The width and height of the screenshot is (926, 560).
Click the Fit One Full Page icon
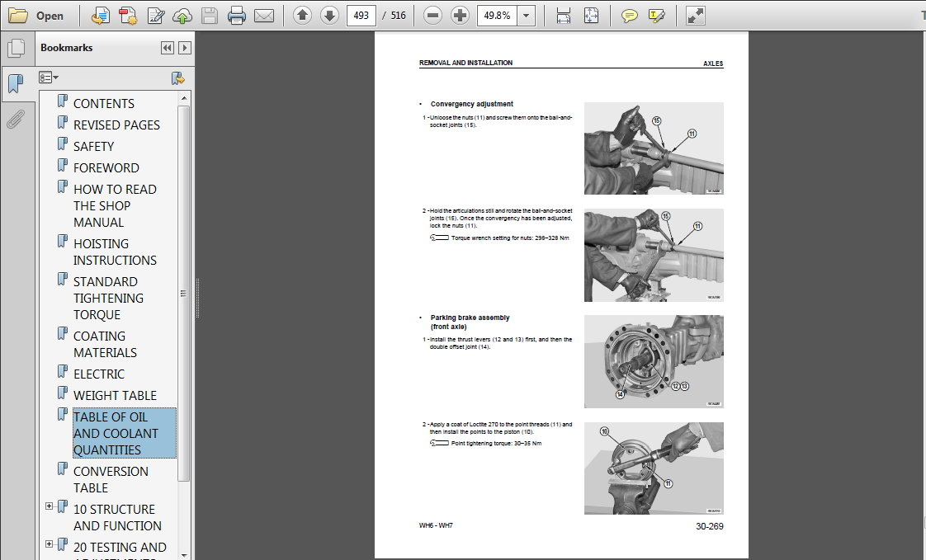click(x=591, y=16)
